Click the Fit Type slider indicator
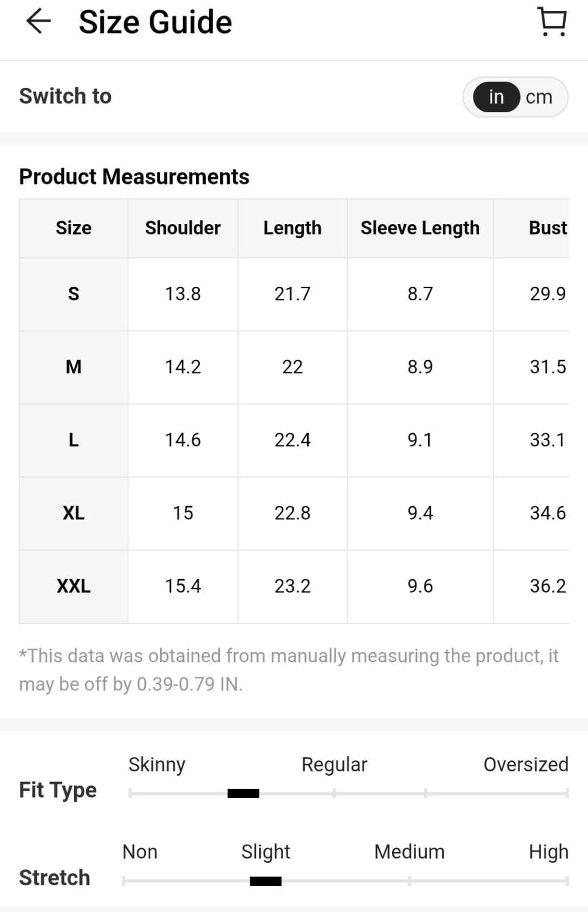 (x=243, y=793)
